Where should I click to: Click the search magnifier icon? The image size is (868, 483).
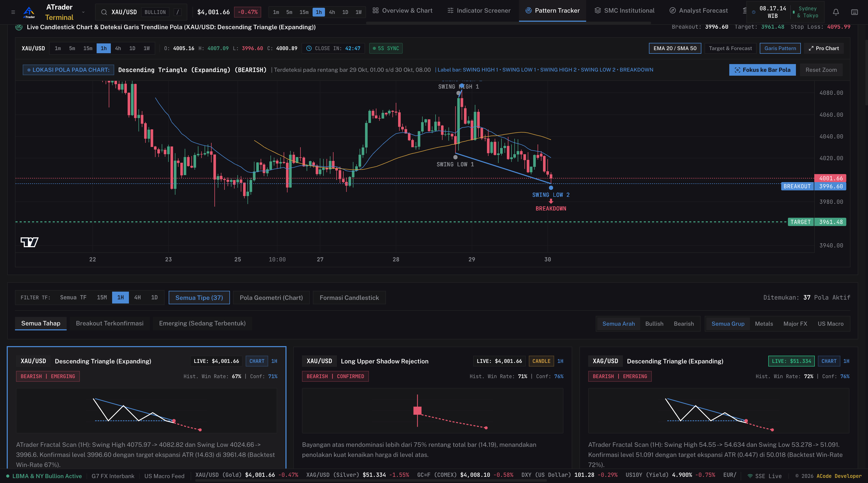point(104,12)
